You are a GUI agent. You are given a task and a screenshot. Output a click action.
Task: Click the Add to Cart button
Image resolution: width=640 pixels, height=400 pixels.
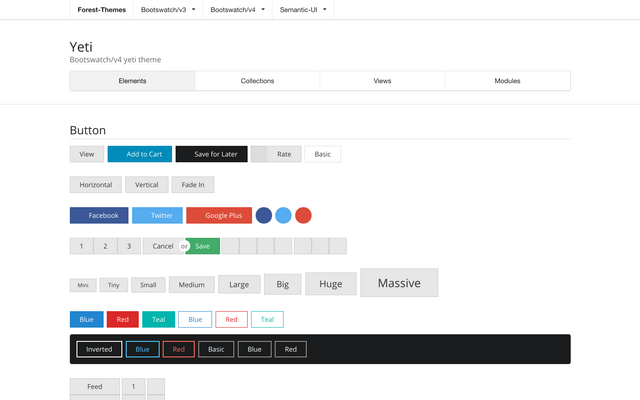139,154
